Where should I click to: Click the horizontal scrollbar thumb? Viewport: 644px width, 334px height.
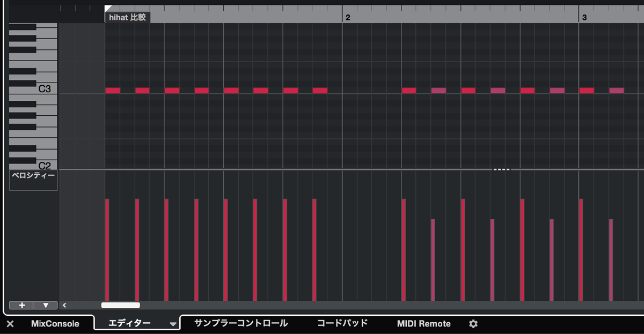click(121, 305)
